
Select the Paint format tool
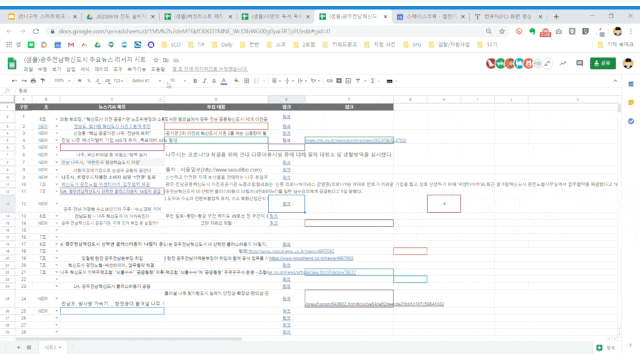click(x=43, y=81)
